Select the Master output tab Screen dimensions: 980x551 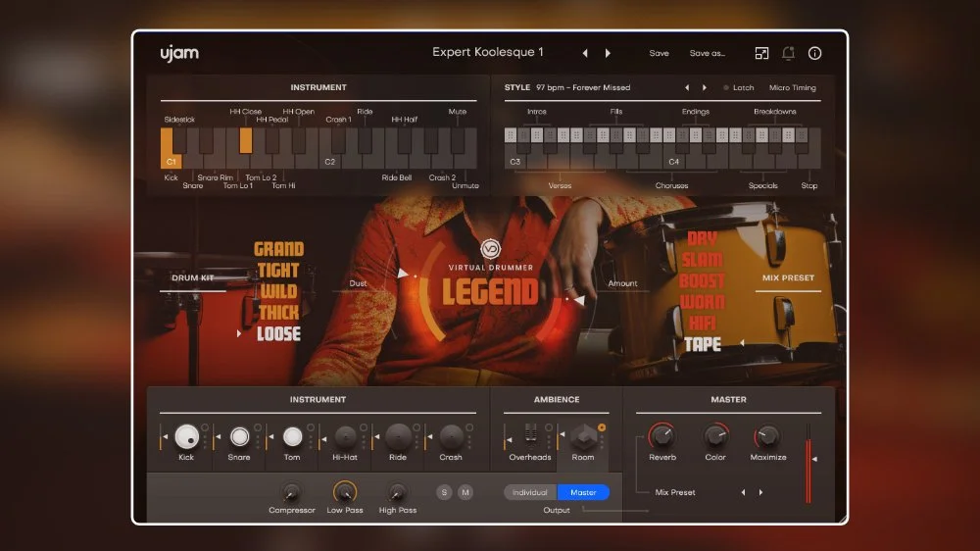click(x=583, y=492)
